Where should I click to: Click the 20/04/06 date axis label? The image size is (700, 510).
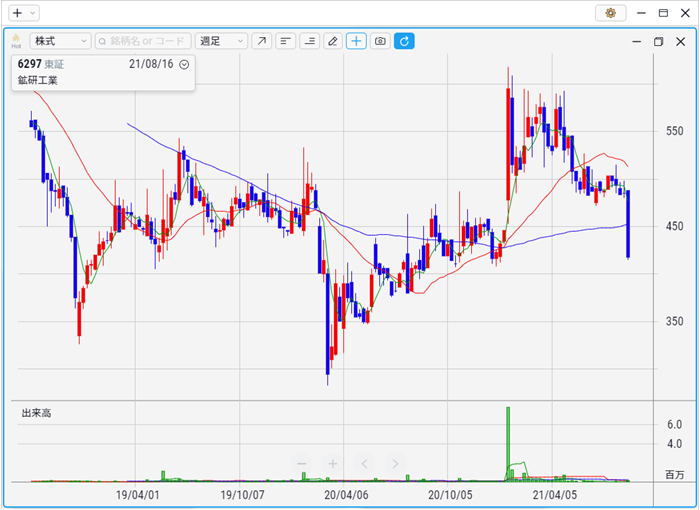(x=346, y=495)
